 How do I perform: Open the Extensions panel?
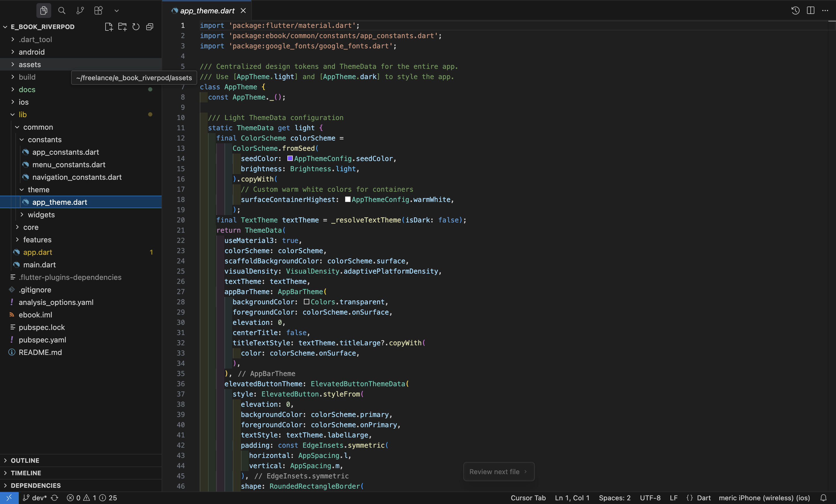[x=98, y=11]
